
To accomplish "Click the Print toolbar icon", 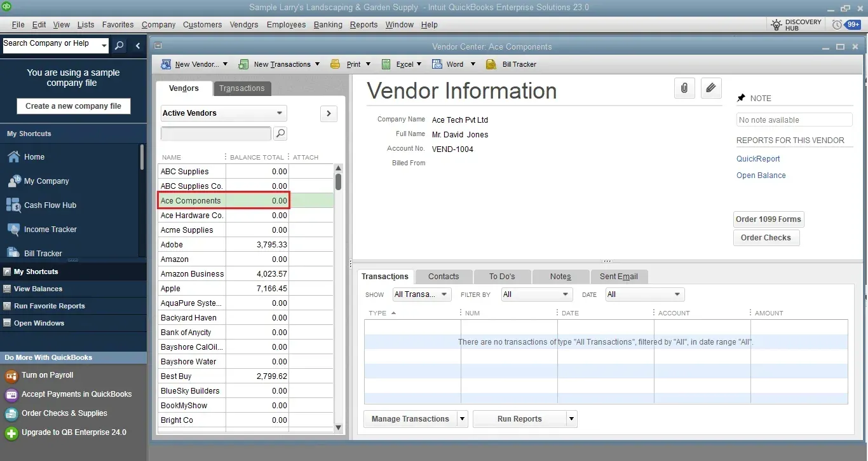I will pos(335,64).
